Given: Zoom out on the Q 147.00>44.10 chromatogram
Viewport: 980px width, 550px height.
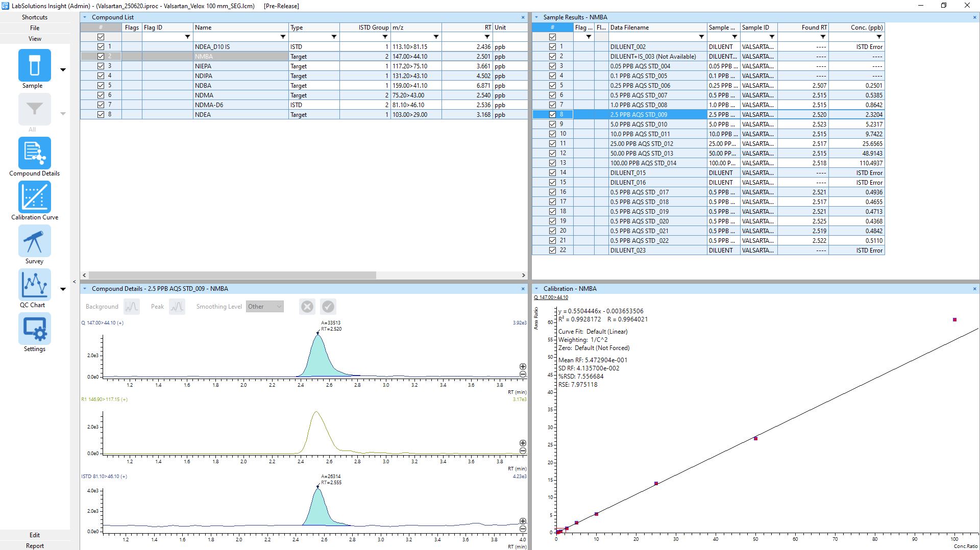Looking at the screenshot, I should click(x=523, y=374).
